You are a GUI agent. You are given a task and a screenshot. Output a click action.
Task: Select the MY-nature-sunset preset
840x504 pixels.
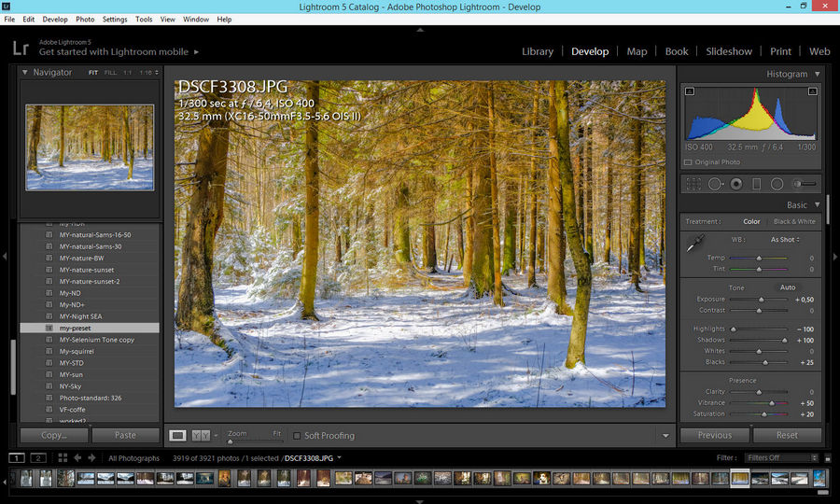click(86, 270)
